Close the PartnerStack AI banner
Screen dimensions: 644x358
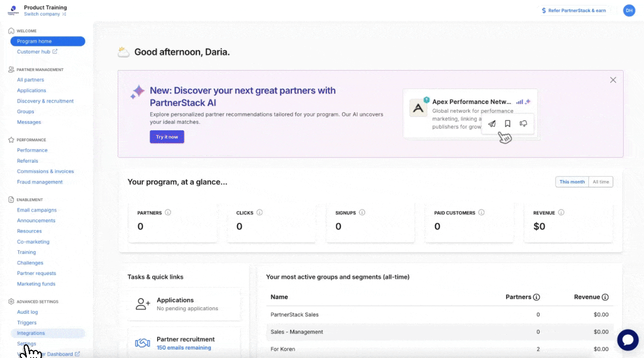coord(613,80)
